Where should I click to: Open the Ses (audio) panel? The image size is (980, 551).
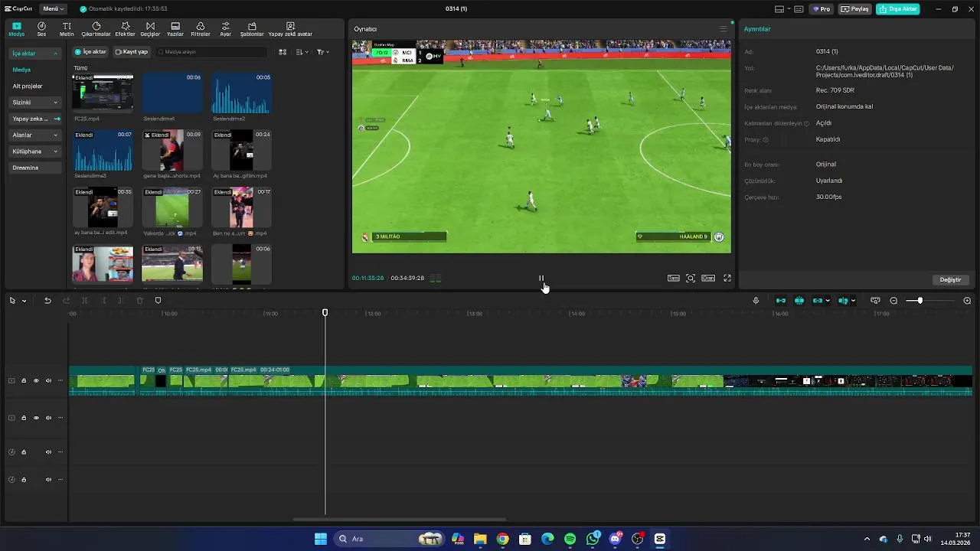pyautogui.click(x=41, y=29)
